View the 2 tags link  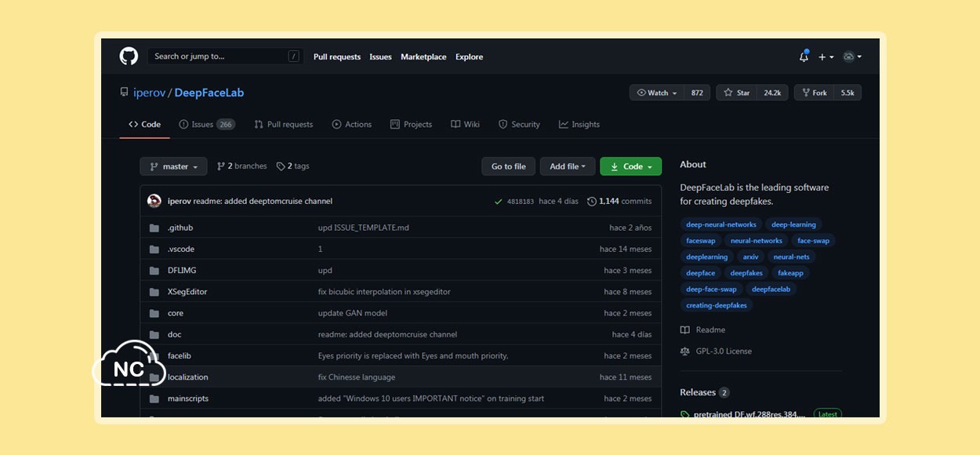293,166
